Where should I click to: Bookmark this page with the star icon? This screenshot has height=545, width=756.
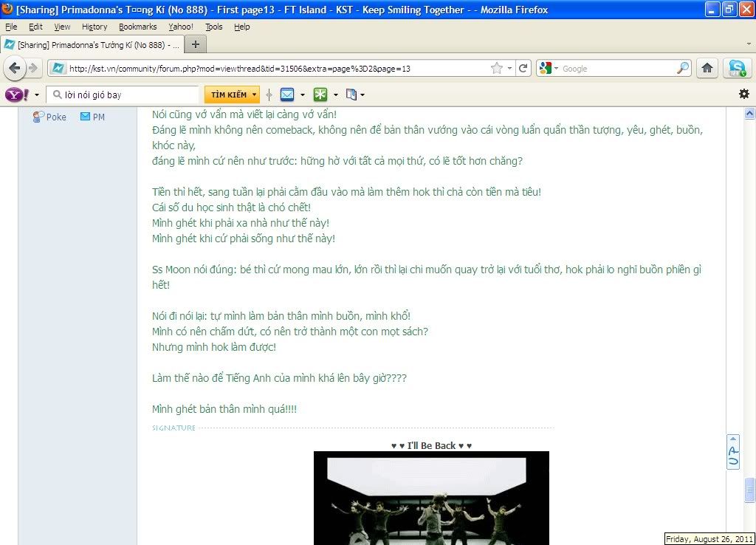point(496,68)
